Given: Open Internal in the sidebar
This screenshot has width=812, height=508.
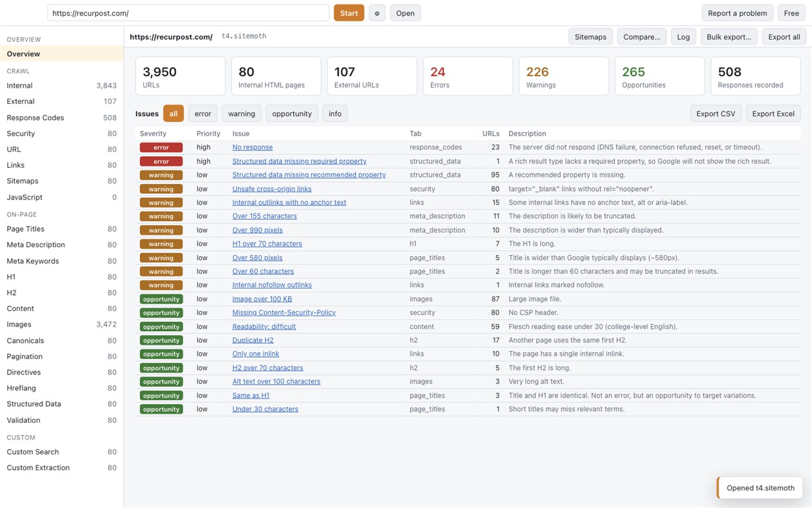Looking at the screenshot, I should [61, 85].
